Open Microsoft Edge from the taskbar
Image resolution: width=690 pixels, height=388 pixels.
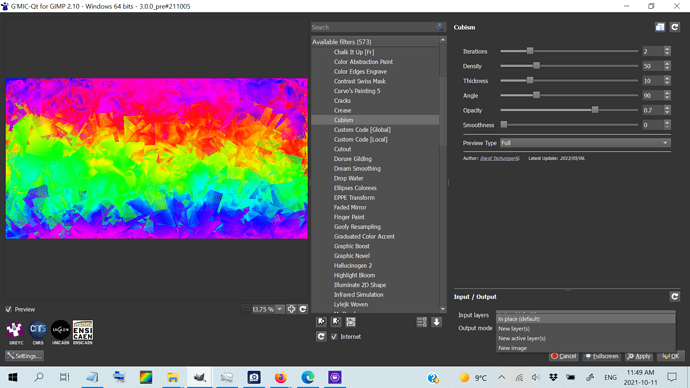point(308,377)
